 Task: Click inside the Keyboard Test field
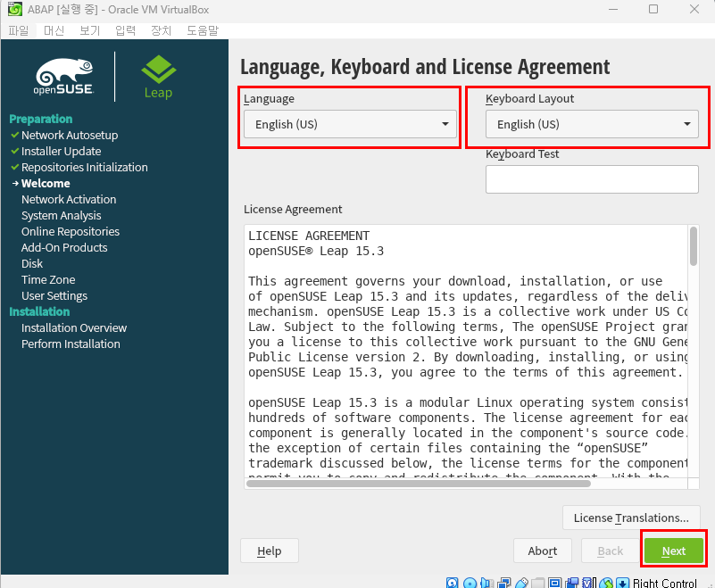tap(592, 179)
